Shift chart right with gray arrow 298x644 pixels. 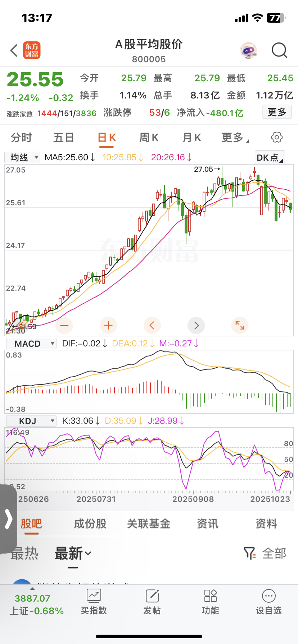pyautogui.click(x=196, y=326)
